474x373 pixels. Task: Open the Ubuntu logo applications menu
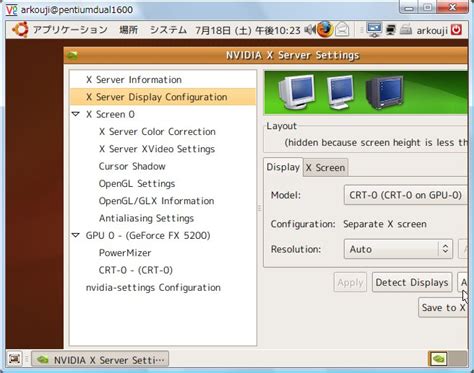point(20,30)
